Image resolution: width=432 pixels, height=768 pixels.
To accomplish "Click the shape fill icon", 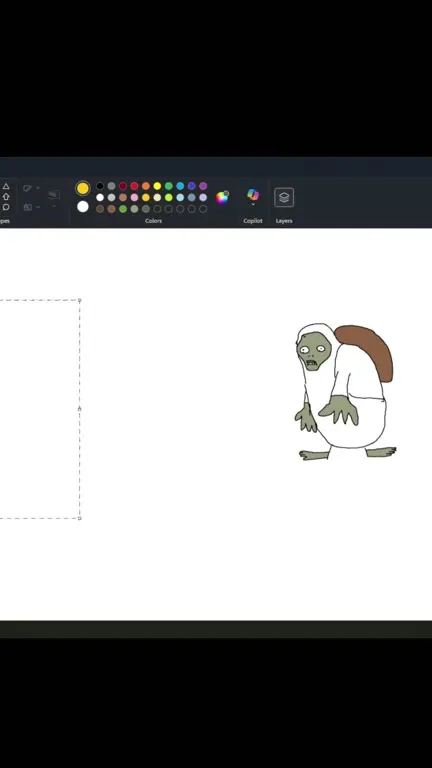I will (27, 207).
